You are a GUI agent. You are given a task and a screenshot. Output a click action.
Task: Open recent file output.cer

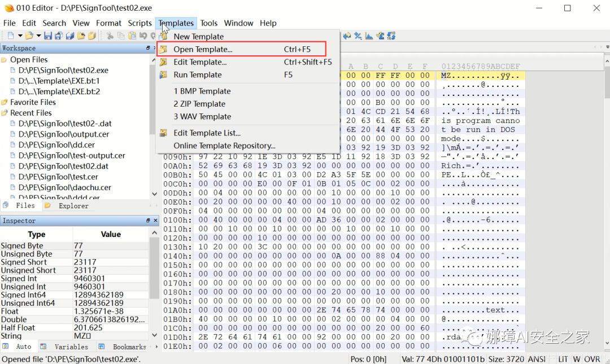tap(63, 134)
